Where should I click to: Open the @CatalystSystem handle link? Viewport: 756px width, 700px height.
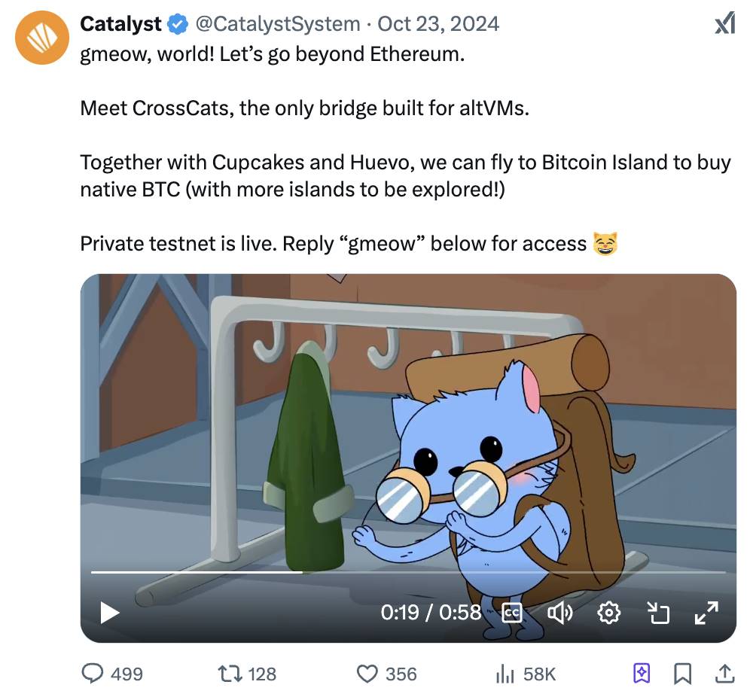click(277, 24)
